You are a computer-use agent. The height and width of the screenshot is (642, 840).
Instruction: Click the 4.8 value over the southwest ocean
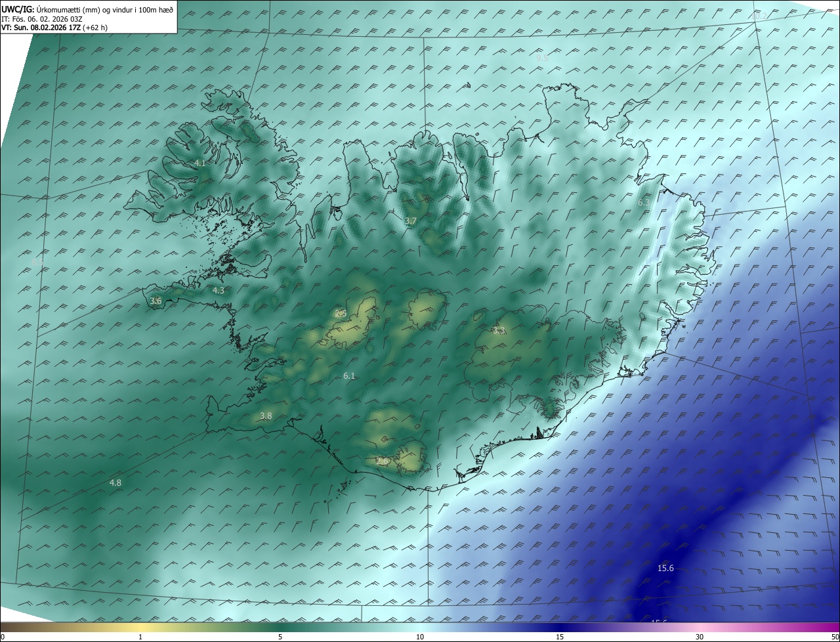click(x=115, y=482)
